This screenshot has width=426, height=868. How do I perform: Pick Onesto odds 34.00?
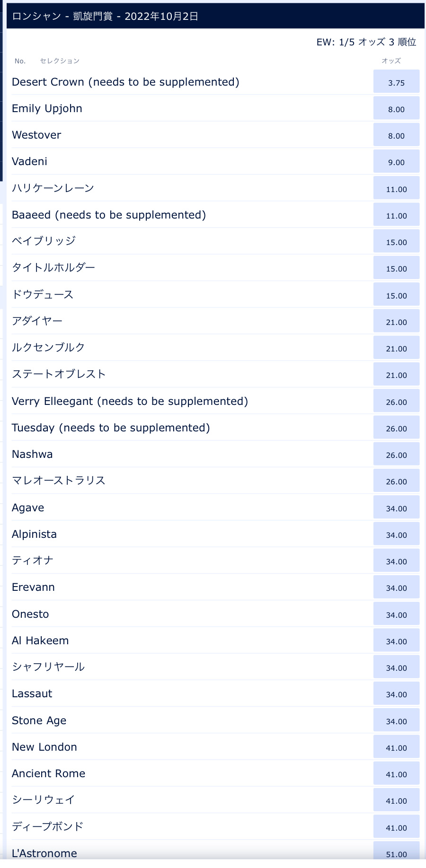[396, 614]
